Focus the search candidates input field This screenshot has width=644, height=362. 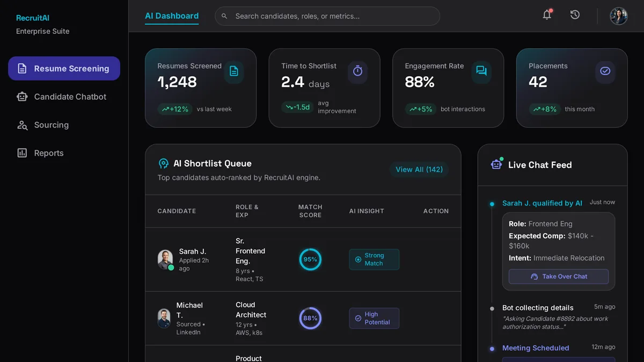pos(327,16)
